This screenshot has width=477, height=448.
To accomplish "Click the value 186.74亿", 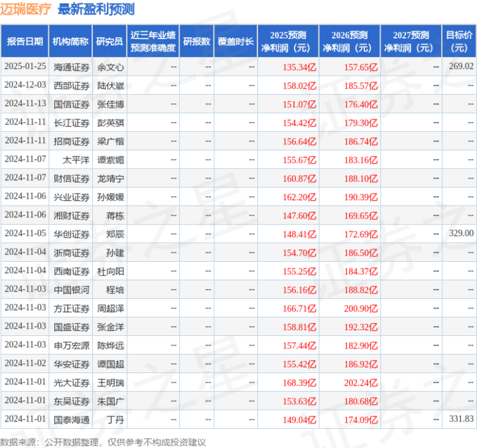I will tap(361, 141).
